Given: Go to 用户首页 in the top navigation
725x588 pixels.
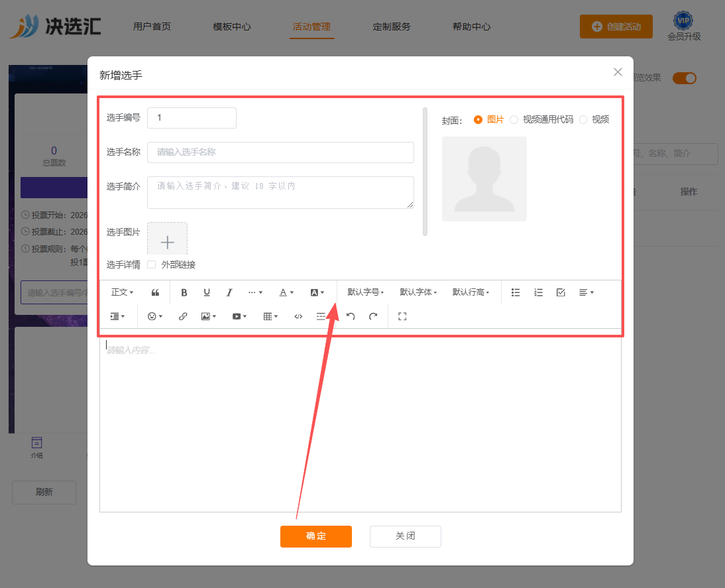Looking at the screenshot, I should click(x=152, y=27).
